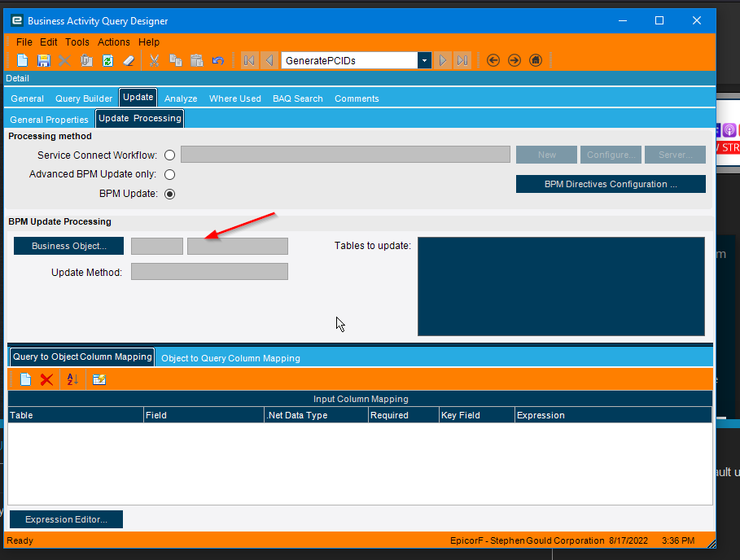This screenshot has width=740, height=560.
Task: Click the Configure... button
Action: 611,155
